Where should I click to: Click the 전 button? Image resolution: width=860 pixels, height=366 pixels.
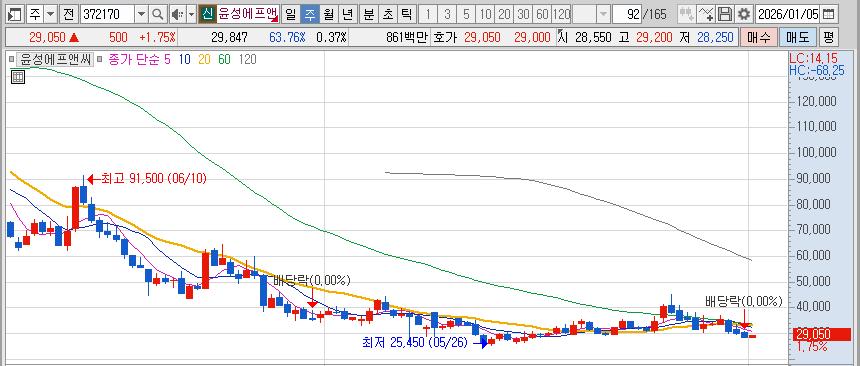(68, 14)
